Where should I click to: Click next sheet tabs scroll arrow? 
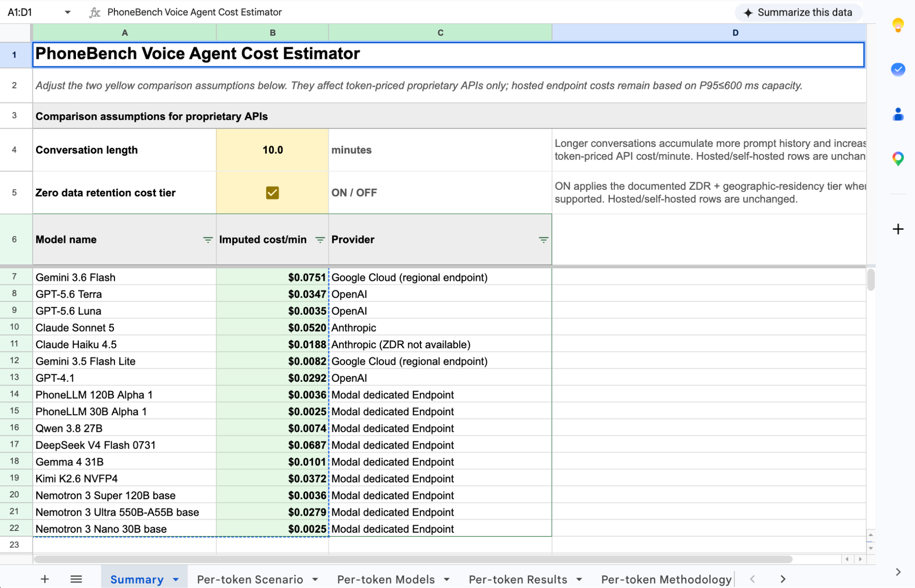(x=783, y=579)
